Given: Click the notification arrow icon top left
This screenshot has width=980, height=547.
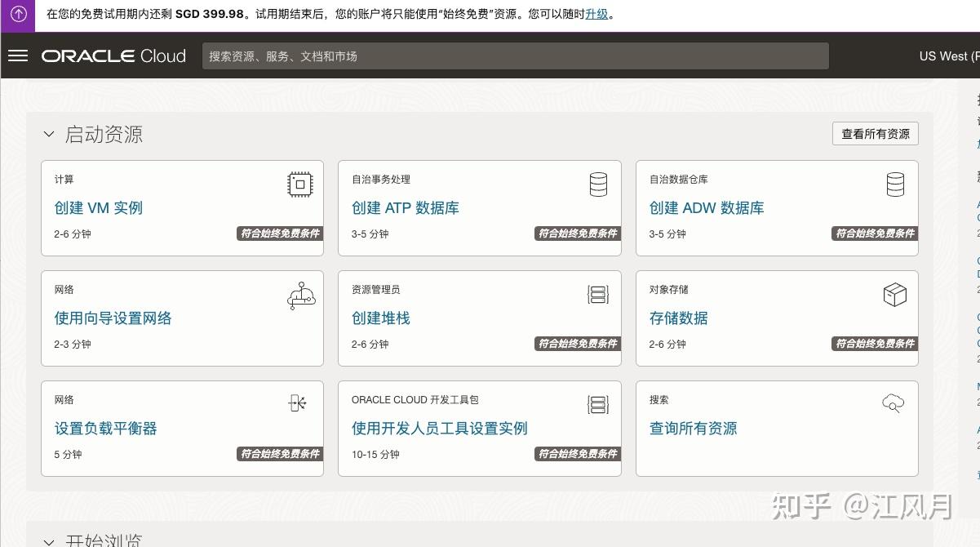Looking at the screenshot, I should point(17,14).
